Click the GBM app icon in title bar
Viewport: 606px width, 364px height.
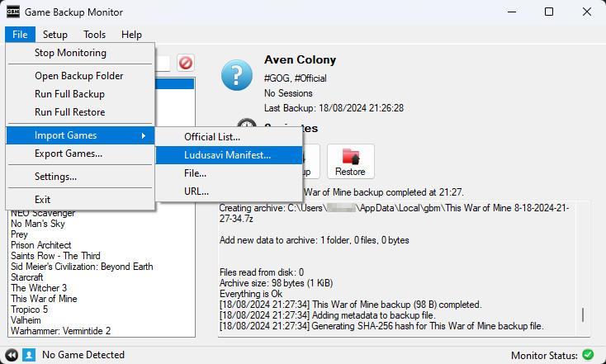[12, 12]
